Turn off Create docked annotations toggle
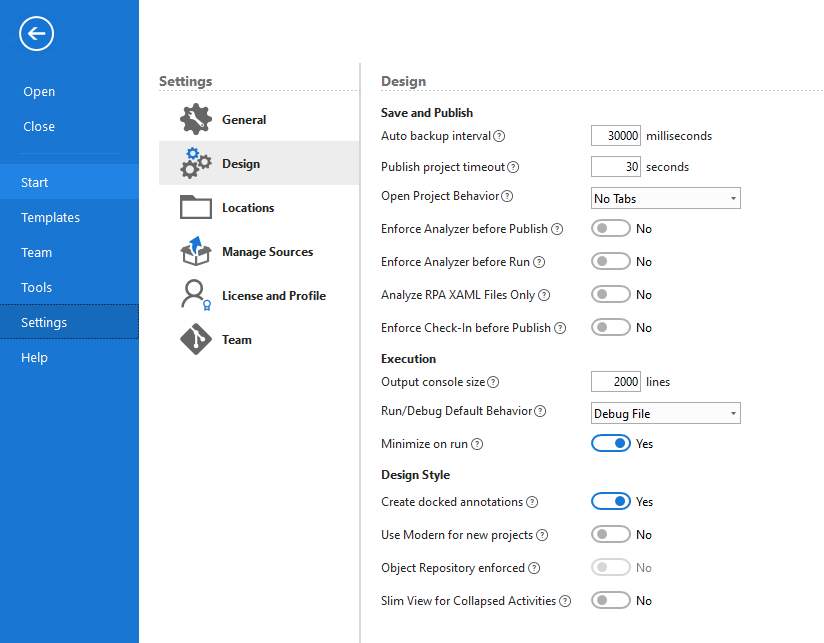The width and height of the screenshot is (824, 643). [x=611, y=501]
